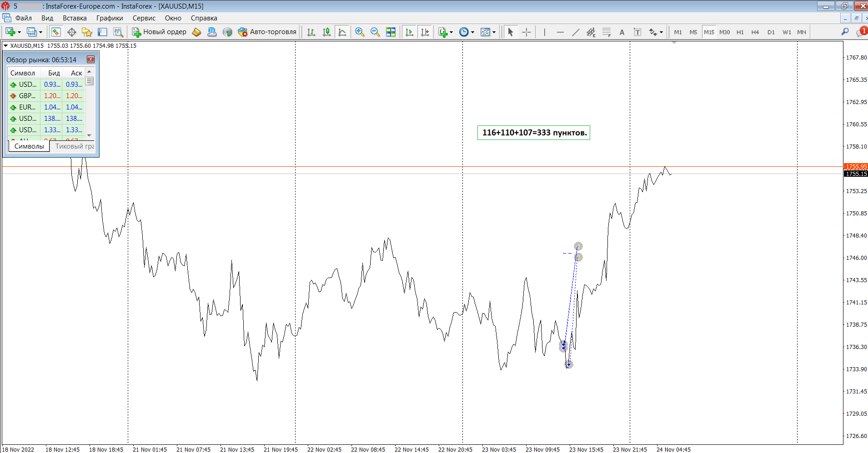This screenshot has width=868, height=453.
Task: Switch to the Тиковый график tab
Action: pyautogui.click(x=75, y=146)
